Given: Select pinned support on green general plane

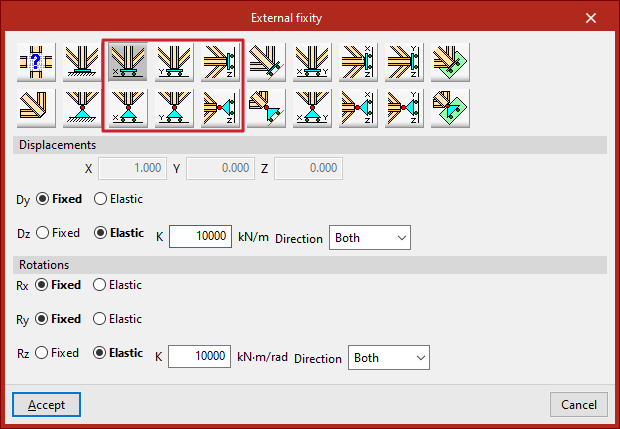Looking at the screenshot, I should pos(450,108).
